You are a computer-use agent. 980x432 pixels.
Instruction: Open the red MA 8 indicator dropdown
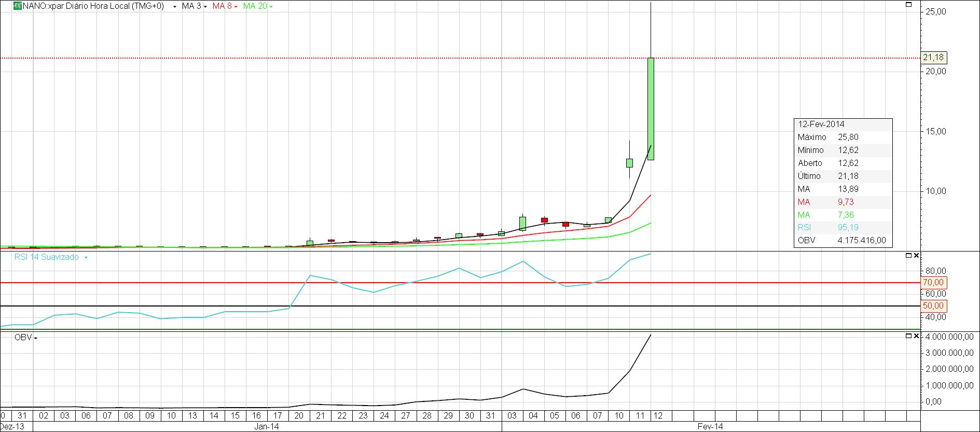click(x=236, y=7)
